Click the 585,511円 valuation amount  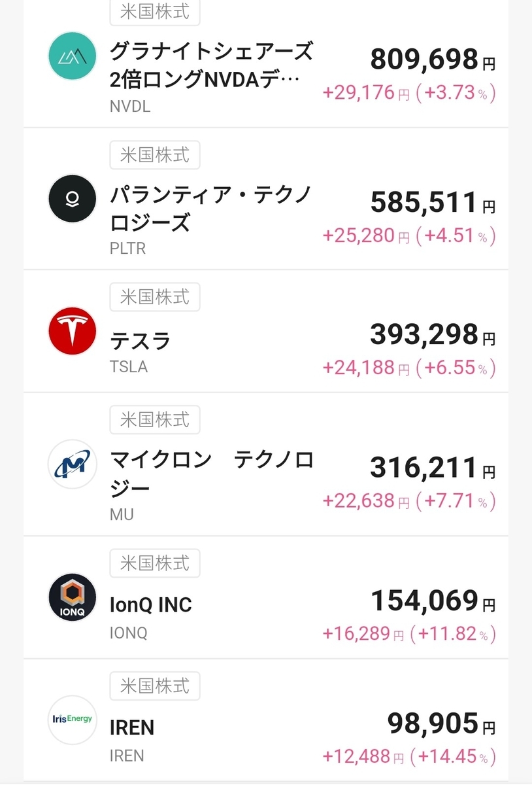coord(432,203)
